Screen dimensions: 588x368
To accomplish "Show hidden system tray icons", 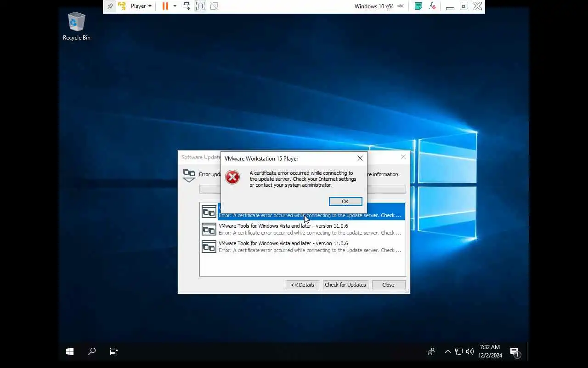I will click(x=447, y=351).
